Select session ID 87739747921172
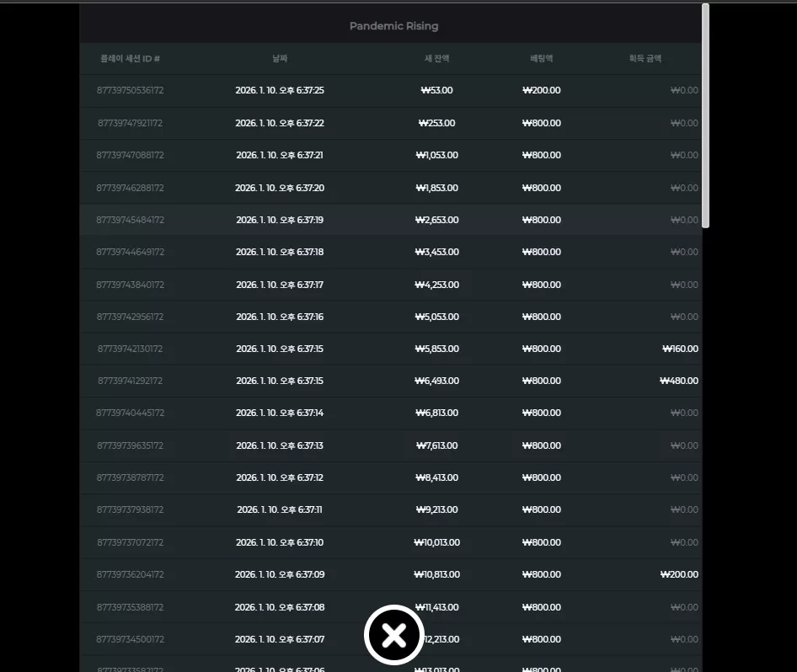797x672 pixels. click(x=130, y=123)
